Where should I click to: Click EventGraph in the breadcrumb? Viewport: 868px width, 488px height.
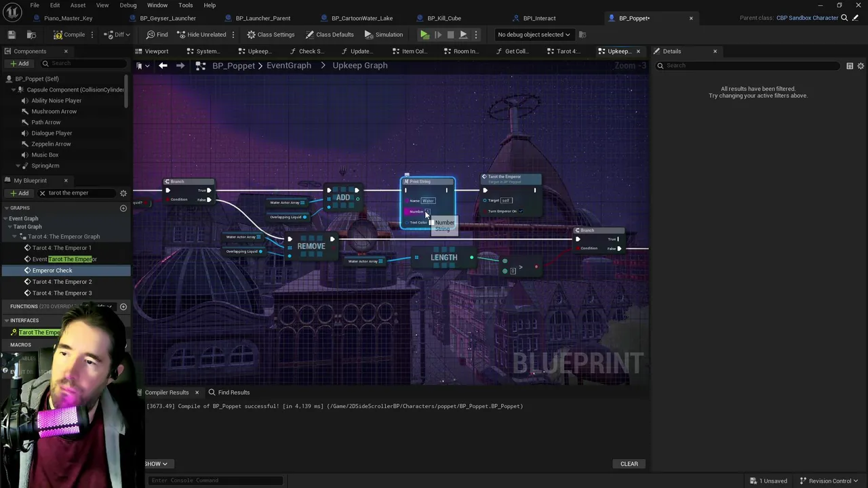[289, 66]
